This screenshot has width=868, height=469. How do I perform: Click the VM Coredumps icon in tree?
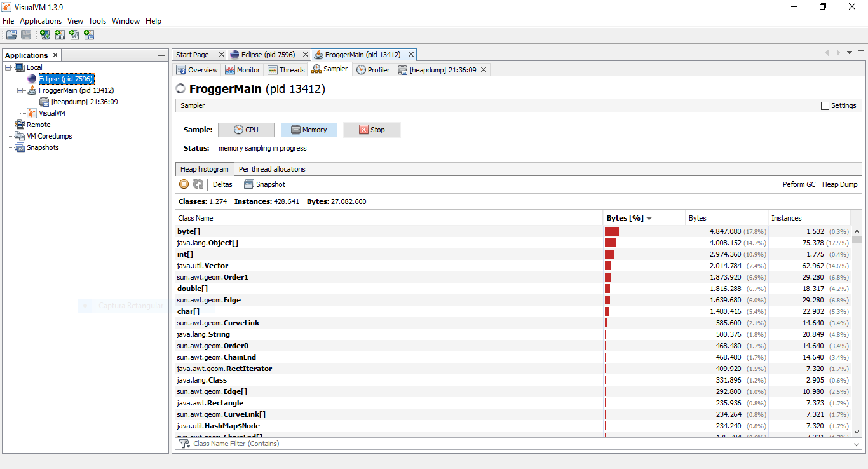tap(20, 136)
